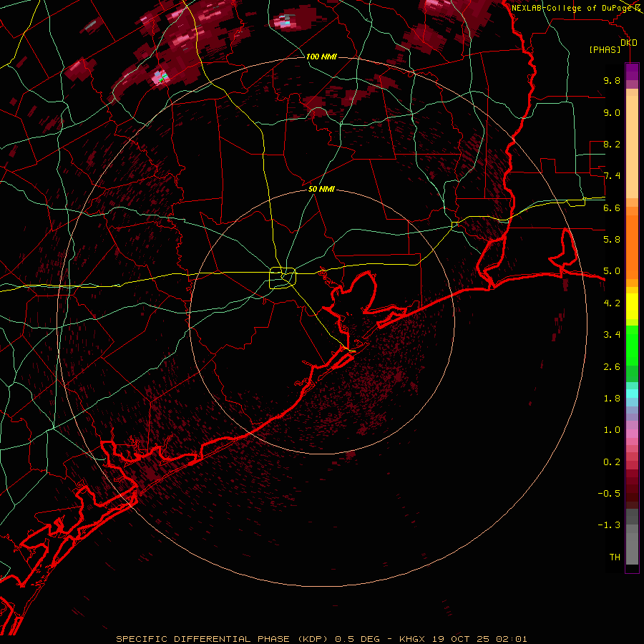This screenshot has height=644, width=644.
Task: Click the yellow highway loop at the radar center
Action: (x=283, y=278)
